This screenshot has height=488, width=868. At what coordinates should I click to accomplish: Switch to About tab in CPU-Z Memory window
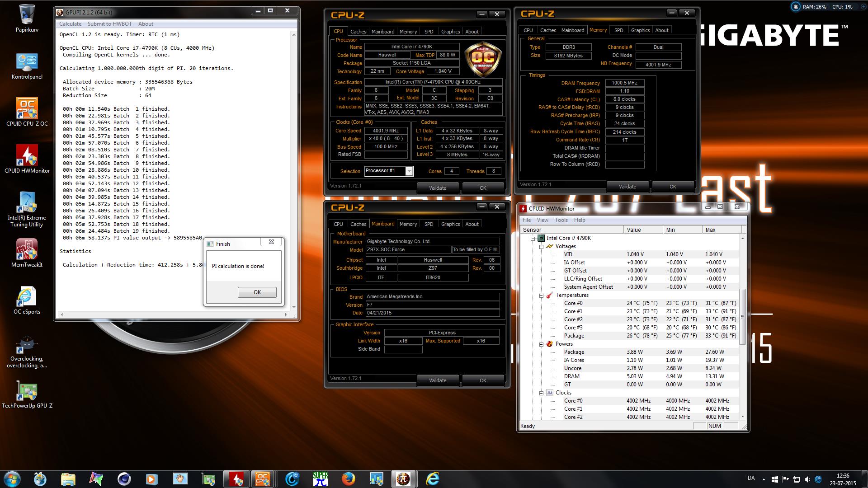pyautogui.click(x=662, y=30)
